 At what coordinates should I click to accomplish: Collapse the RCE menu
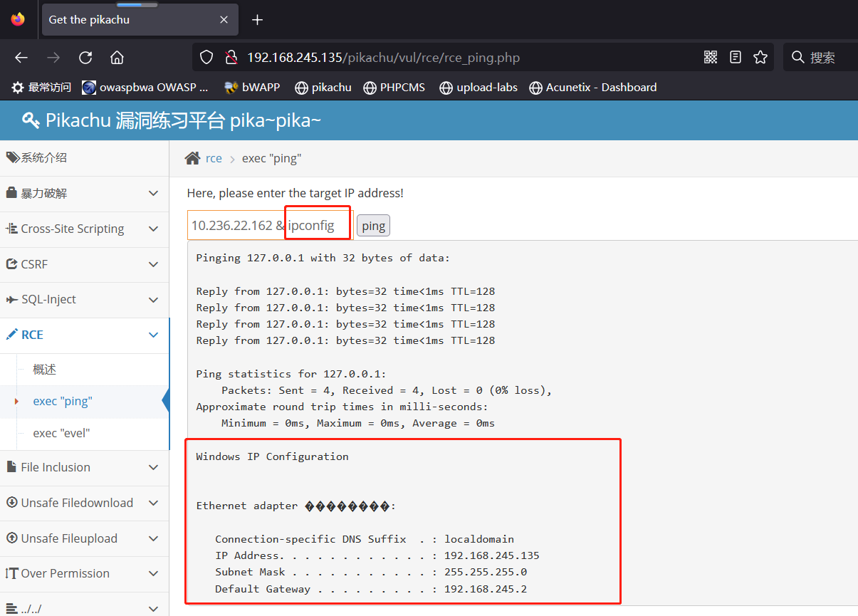click(x=85, y=335)
